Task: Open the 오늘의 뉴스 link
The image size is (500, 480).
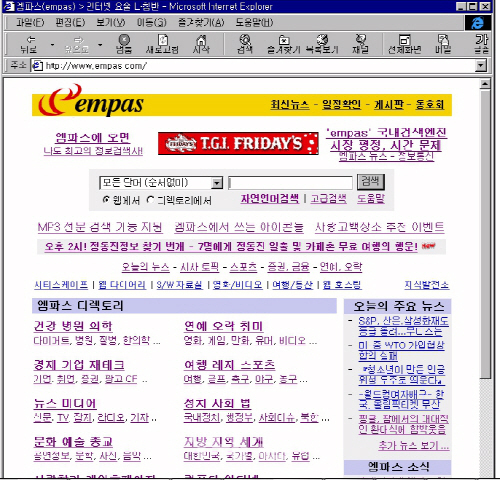Action: [145, 267]
